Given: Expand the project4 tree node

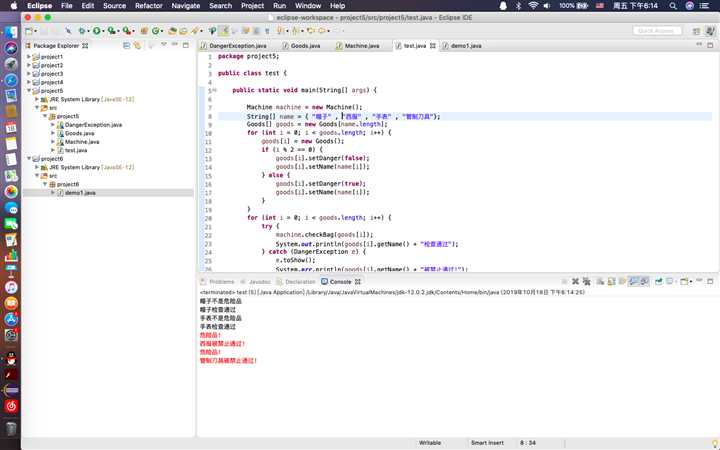Looking at the screenshot, I should click(x=28, y=82).
